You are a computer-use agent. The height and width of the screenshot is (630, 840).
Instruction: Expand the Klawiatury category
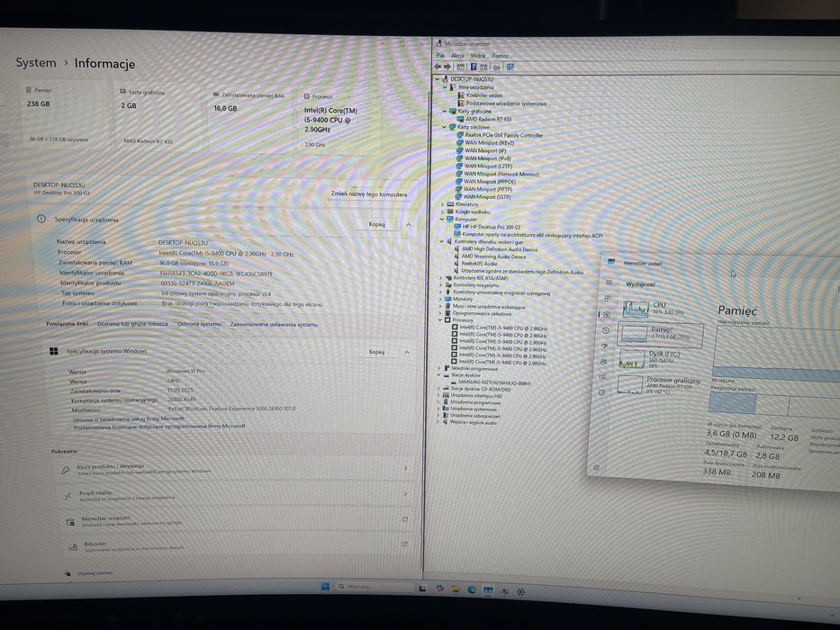click(x=442, y=204)
